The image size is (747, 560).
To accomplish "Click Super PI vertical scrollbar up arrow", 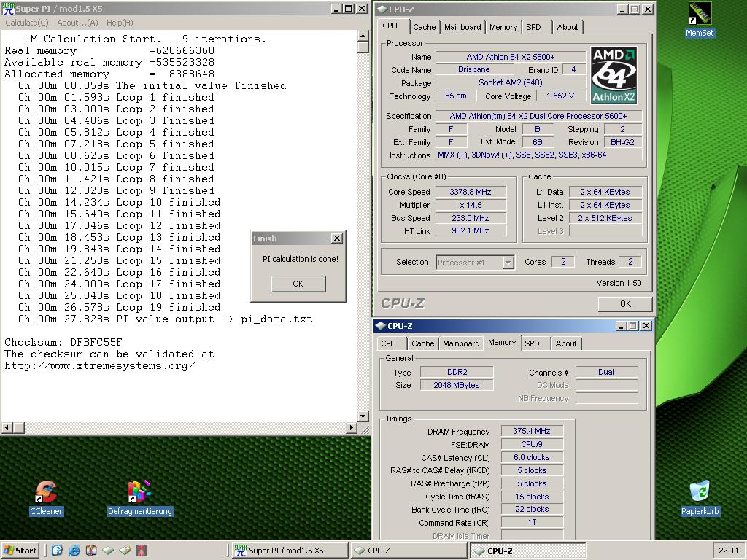I will pos(363,36).
